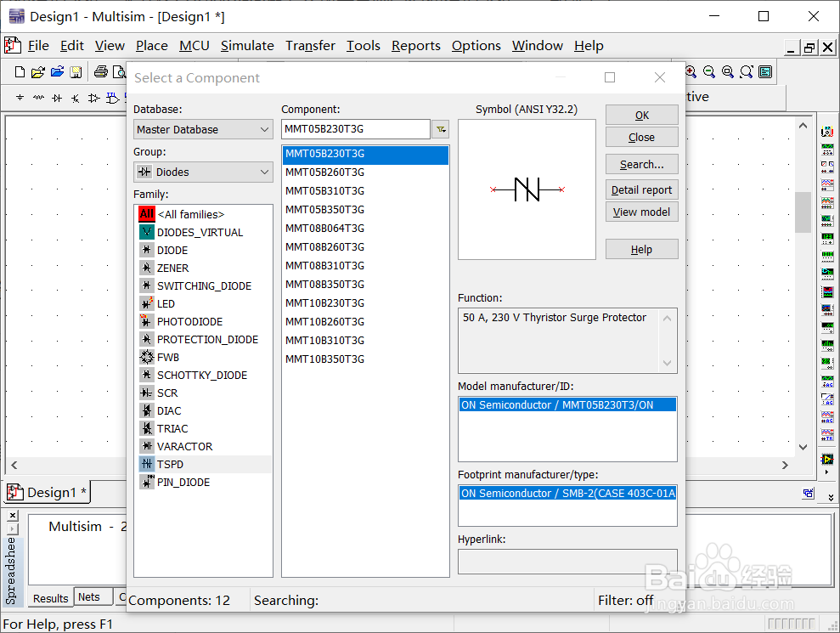The image size is (840, 633).
Task: Open the File menu
Action: click(38, 46)
